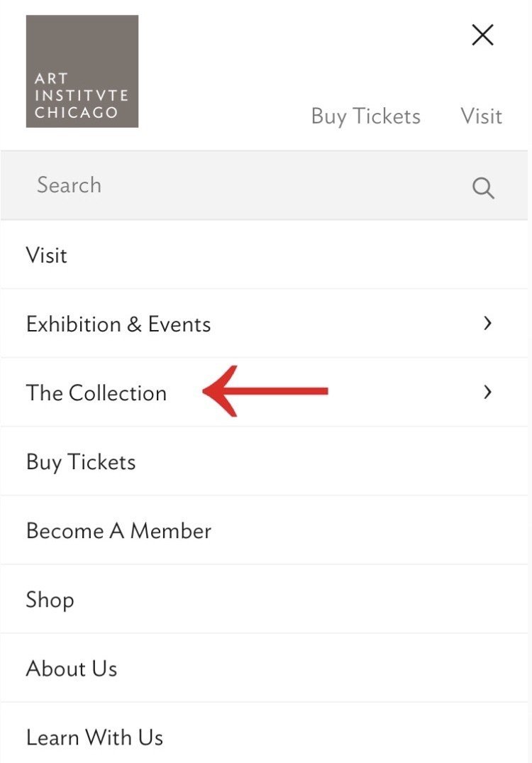Open the Become A Member menu item
The width and height of the screenshot is (532, 763).
tap(264, 530)
